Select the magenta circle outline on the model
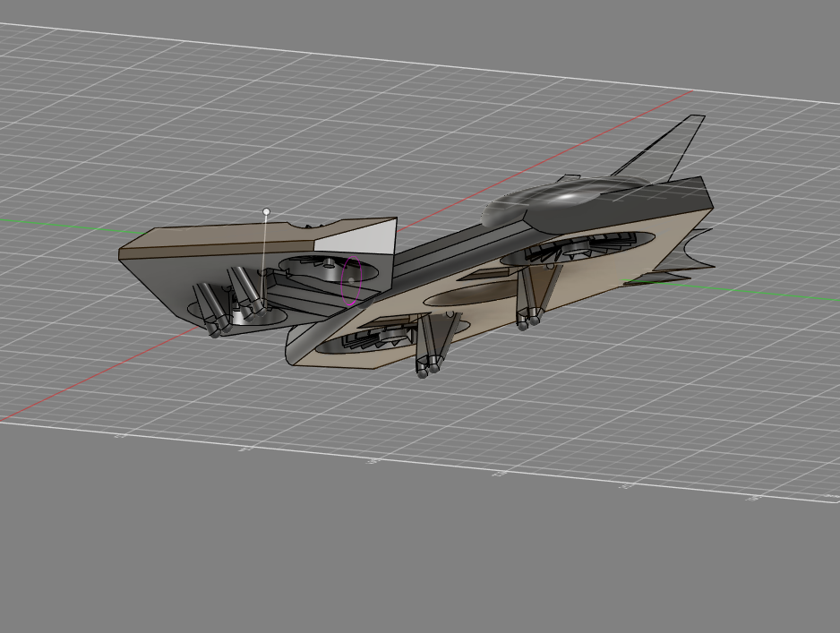Screen dimensions: 840x633 351,280
